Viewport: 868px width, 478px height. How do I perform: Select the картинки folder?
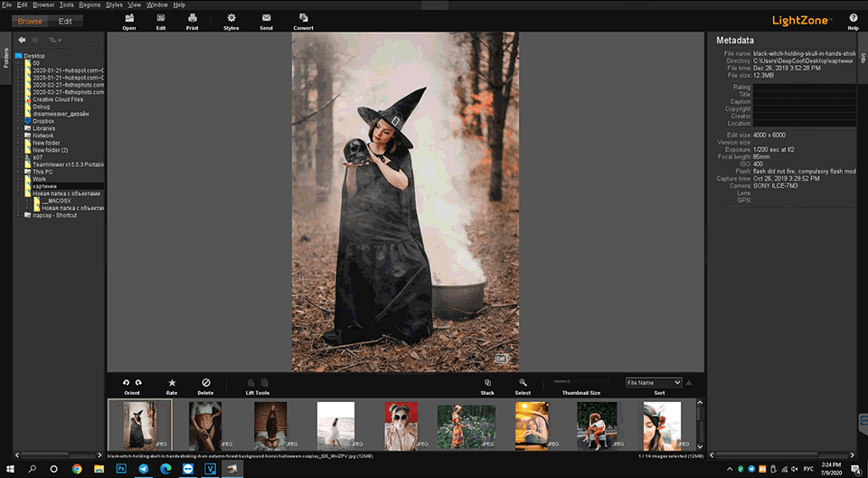click(45, 186)
